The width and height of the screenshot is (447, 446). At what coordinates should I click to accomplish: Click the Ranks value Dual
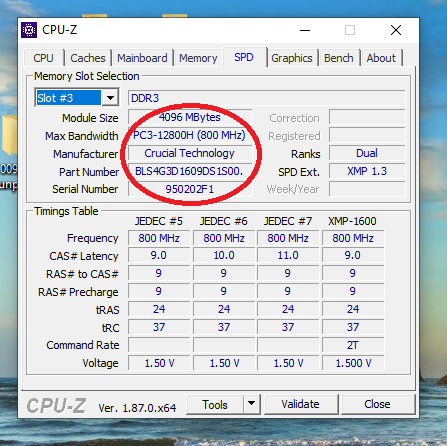pos(367,153)
